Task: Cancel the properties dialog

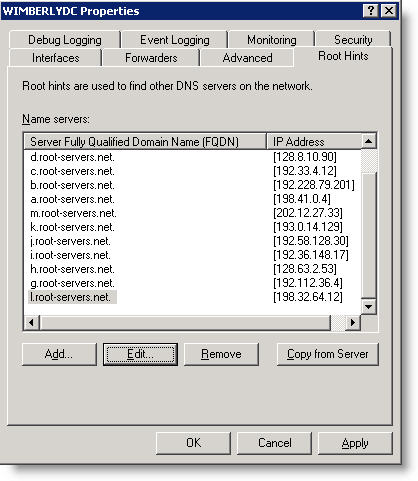Action: click(x=274, y=443)
